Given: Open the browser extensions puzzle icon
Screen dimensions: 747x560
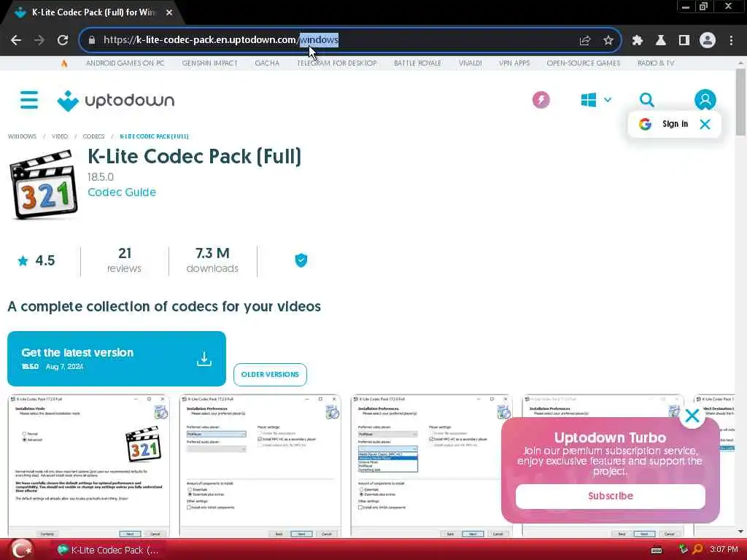Looking at the screenshot, I should coord(638,41).
